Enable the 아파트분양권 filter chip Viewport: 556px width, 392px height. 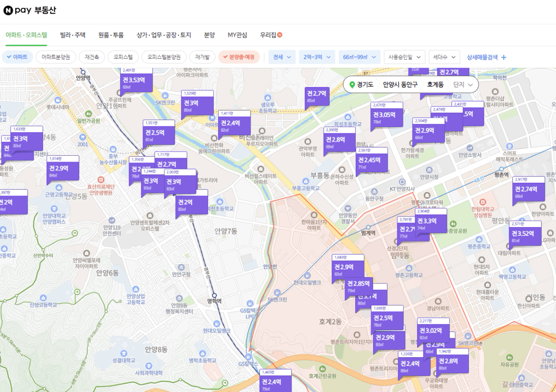click(x=55, y=57)
